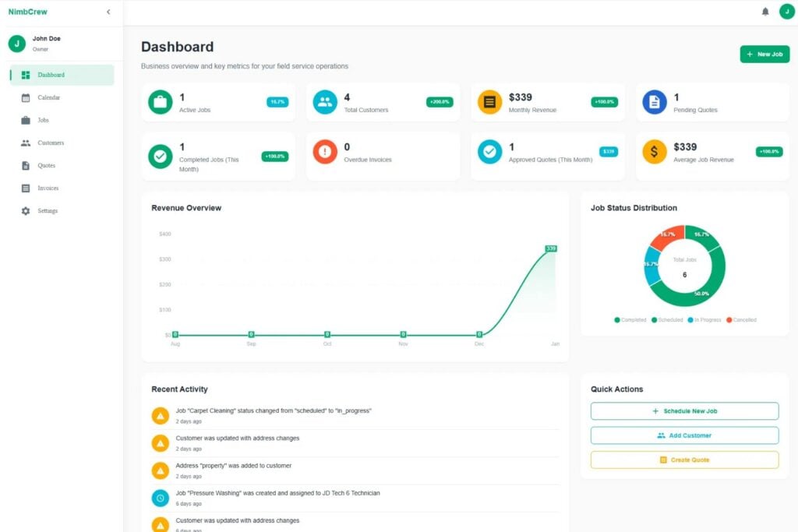The image size is (798, 532).
Task: Open the user avatar menu in top bar
Action: coord(787,12)
